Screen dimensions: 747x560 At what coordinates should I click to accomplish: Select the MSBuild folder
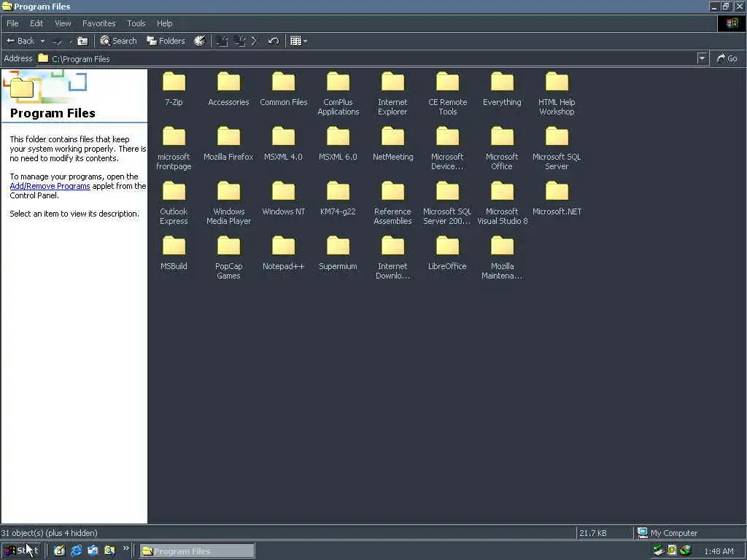click(174, 252)
